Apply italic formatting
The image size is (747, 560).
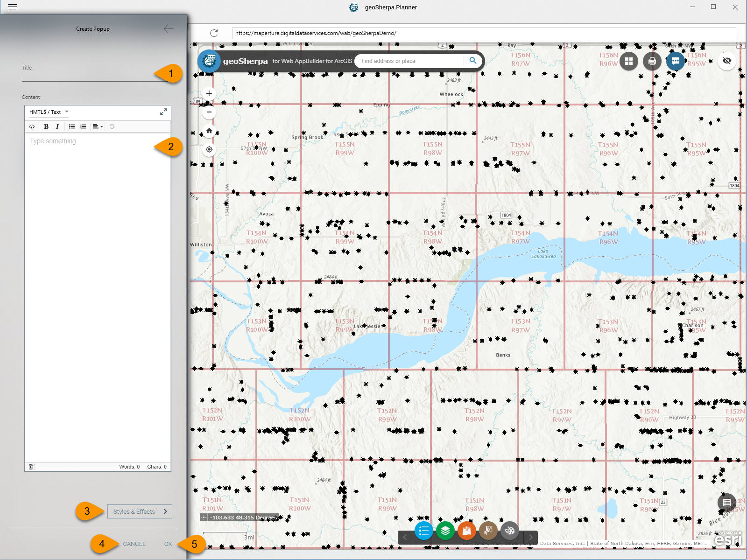57,126
